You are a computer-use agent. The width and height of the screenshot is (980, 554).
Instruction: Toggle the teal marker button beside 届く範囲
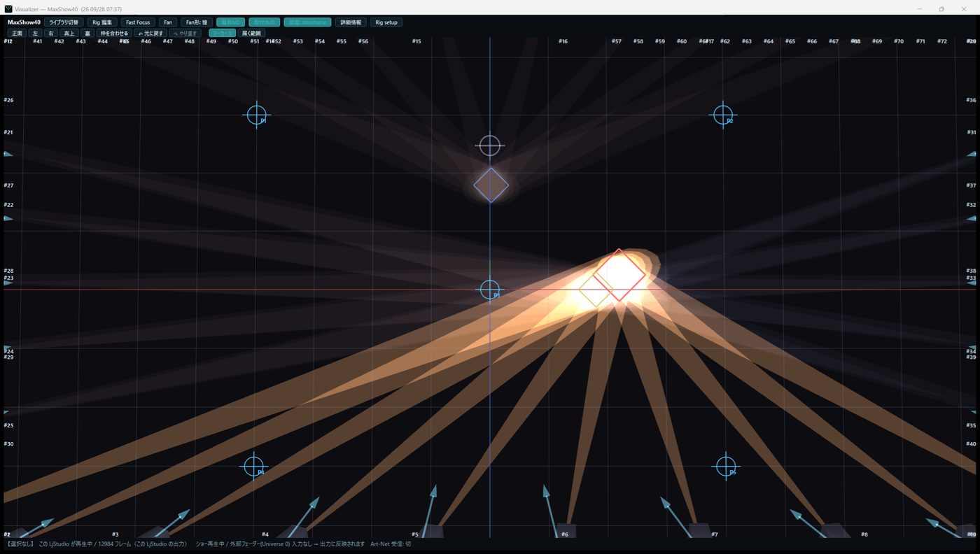click(222, 33)
